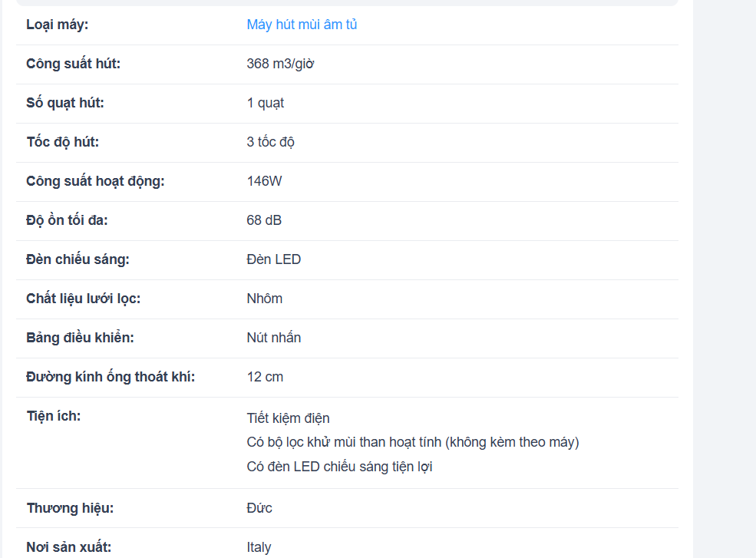
Task: Select the '1 quạt' value
Action: point(266,103)
